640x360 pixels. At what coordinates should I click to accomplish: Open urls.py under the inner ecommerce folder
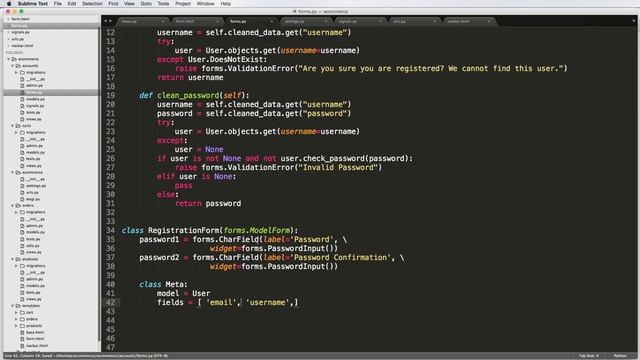pos(33,193)
